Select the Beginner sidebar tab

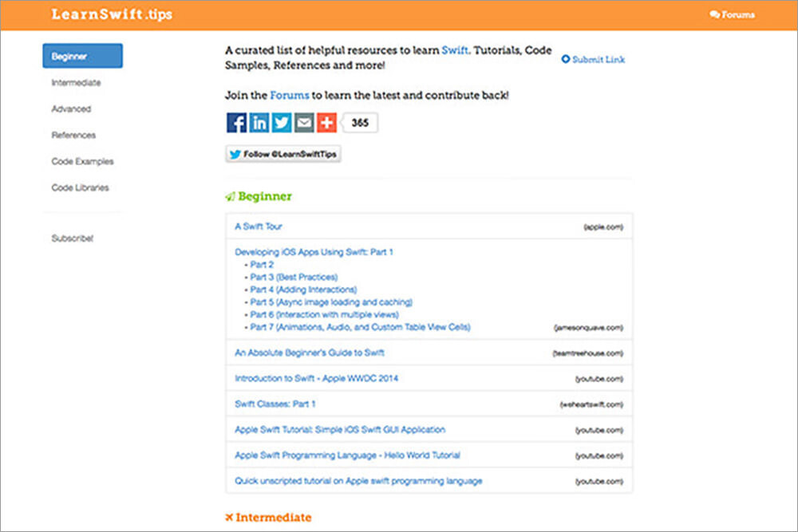[x=82, y=57]
